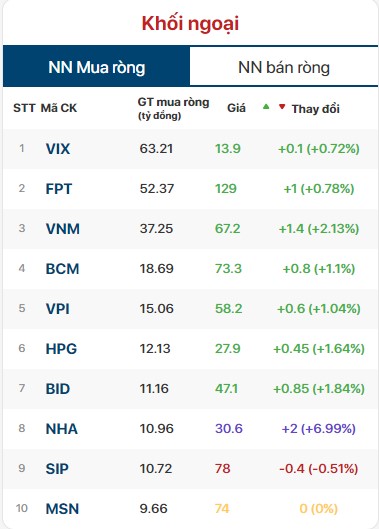379x529 pixels.
Task: Open the MSN stock ticker
Action: pos(62,509)
